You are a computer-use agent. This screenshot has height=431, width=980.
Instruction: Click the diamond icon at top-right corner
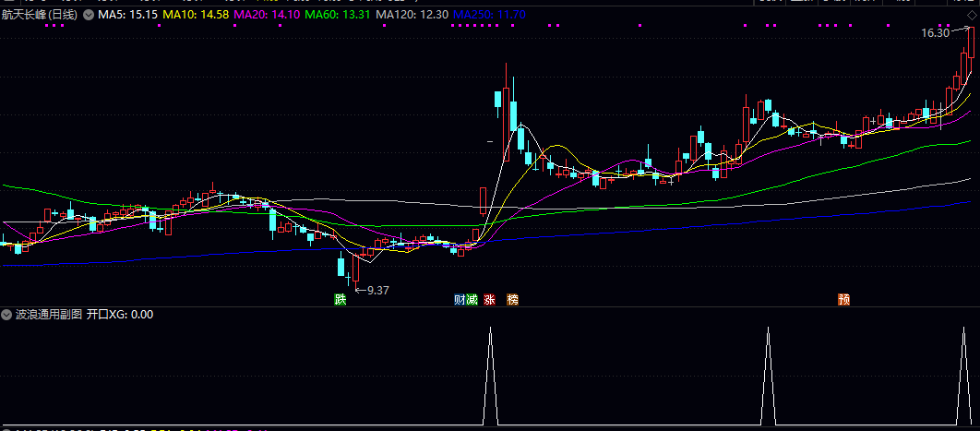coord(971,16)
